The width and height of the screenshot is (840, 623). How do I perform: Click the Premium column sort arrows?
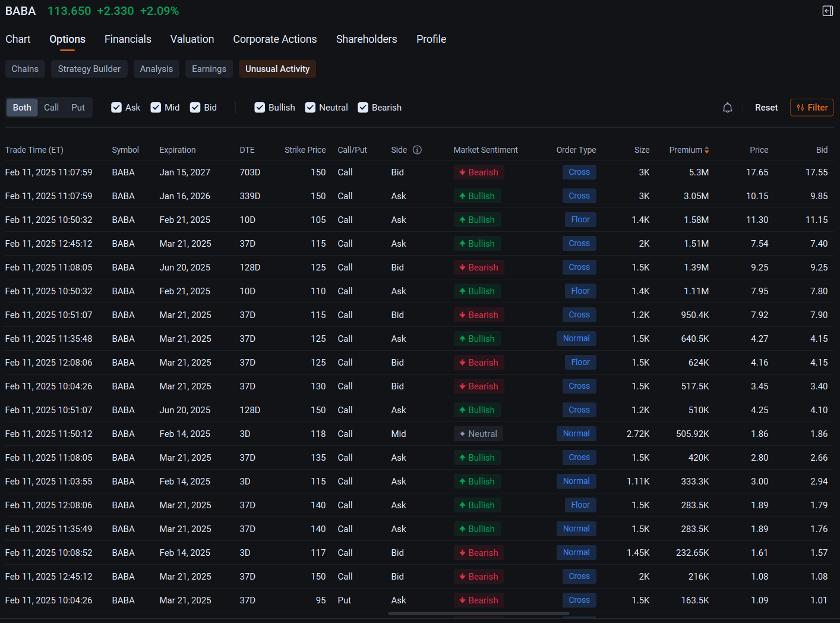click(706, 150)
